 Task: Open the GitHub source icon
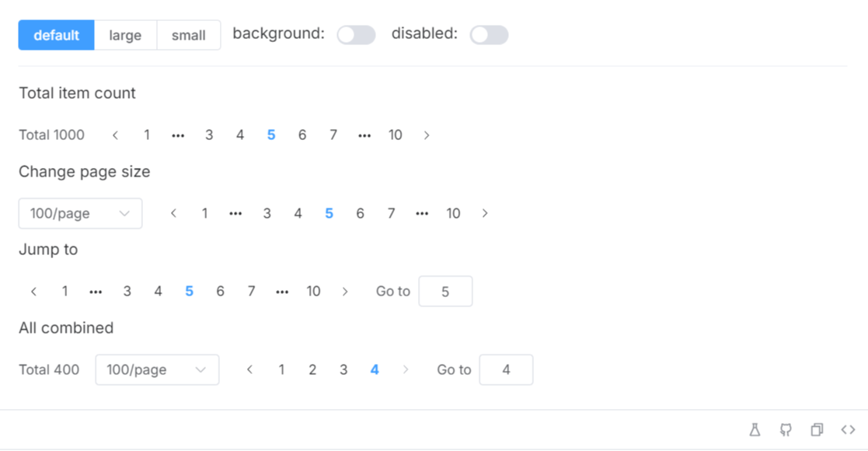(786, 430)
